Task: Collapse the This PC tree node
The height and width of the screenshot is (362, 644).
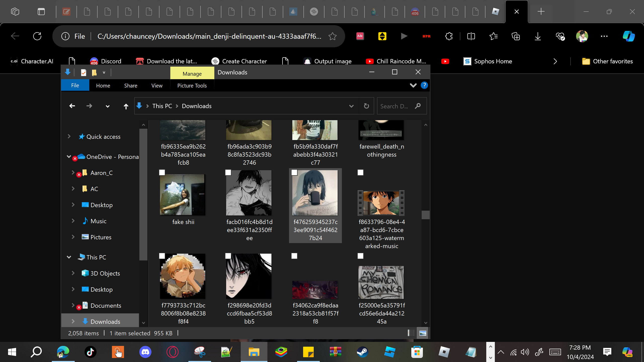Action: [x=69, y=257]
